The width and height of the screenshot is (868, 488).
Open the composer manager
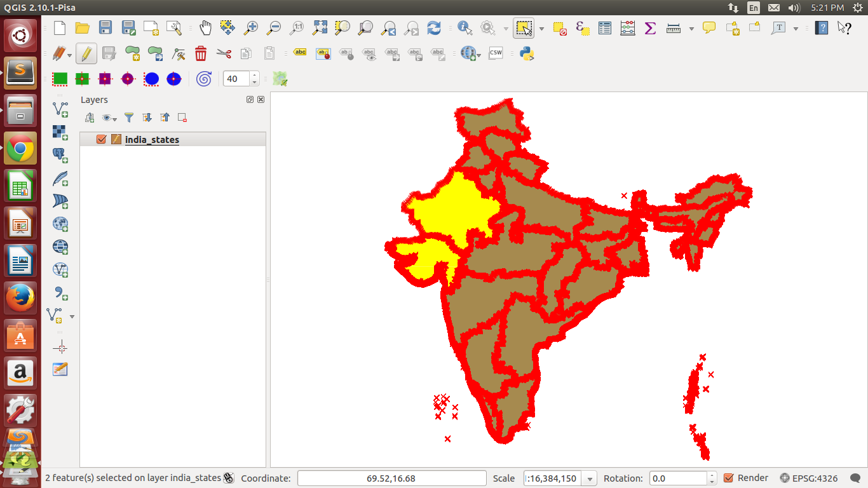pos(174,28)
